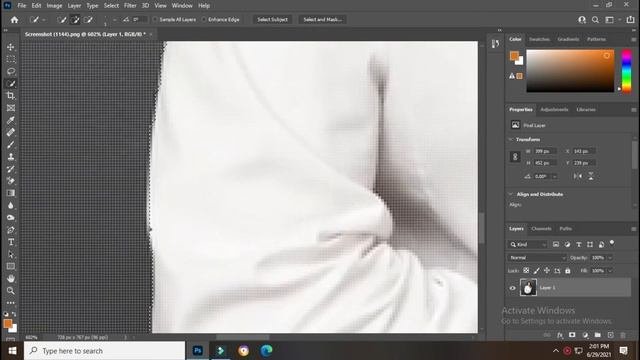Select the Hand tool
640x360 pixels.
pos(11,279)
